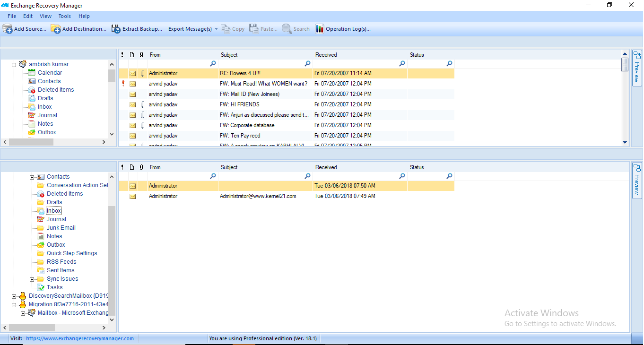Screen dimensions: 644x345
Task: Click the Add Source toolbar icon
Action: tap(8, 29)
